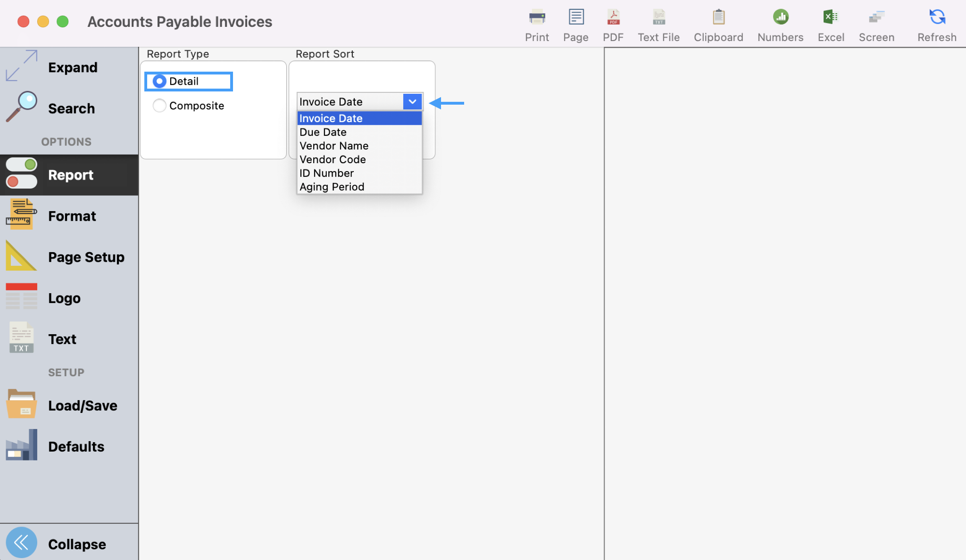Open the Report options toggle section
This screenshot has width=966, height=560.
pyautogui.click(x=69, y=175)
